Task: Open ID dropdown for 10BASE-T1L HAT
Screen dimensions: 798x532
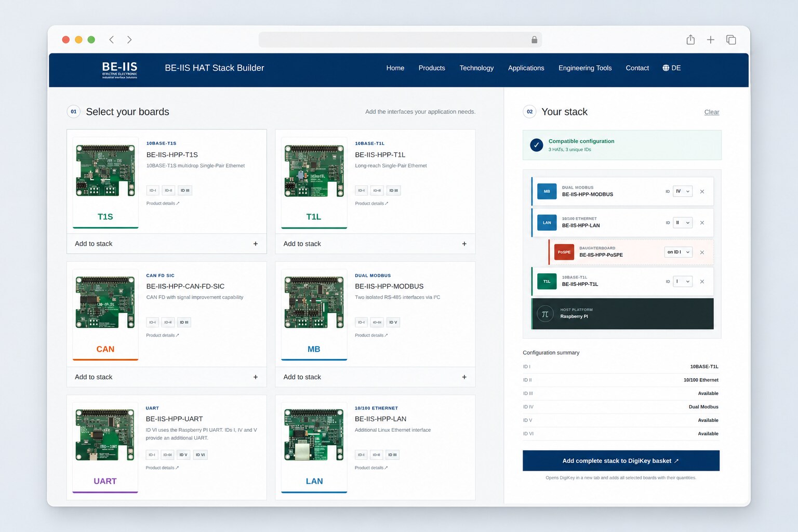Action: coord(683,282)
